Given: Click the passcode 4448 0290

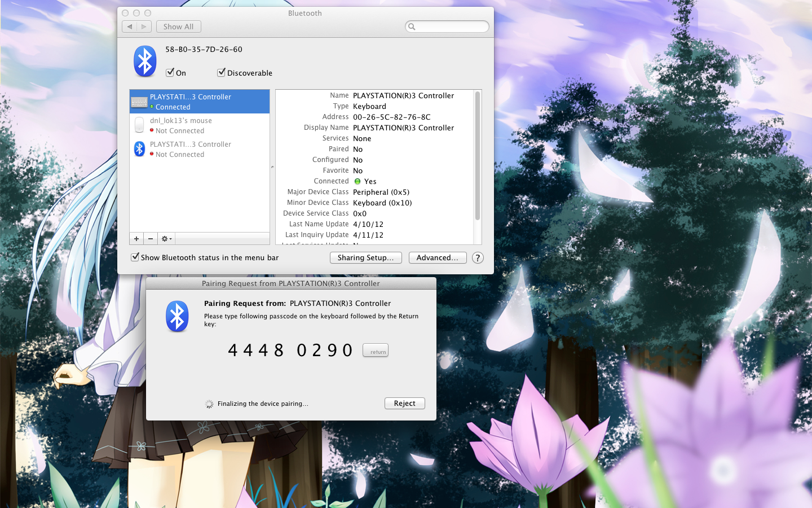Looking at the screenshot, I should (290, 350).
